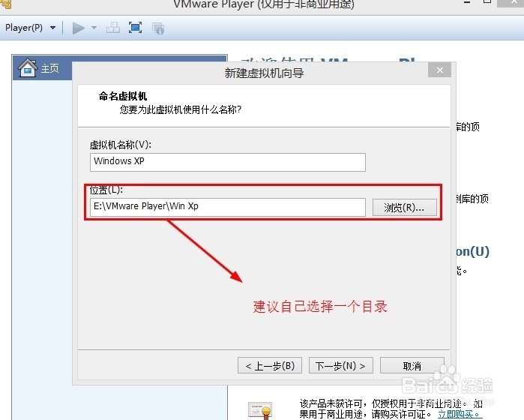Click the location path input field
The width and height of the screenshot is (524, 420).
pos(228,207)
